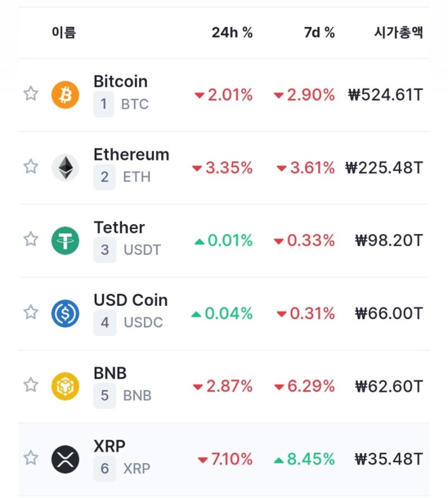Click the orange Bitcoin logo icon

(x=65, y=95)
